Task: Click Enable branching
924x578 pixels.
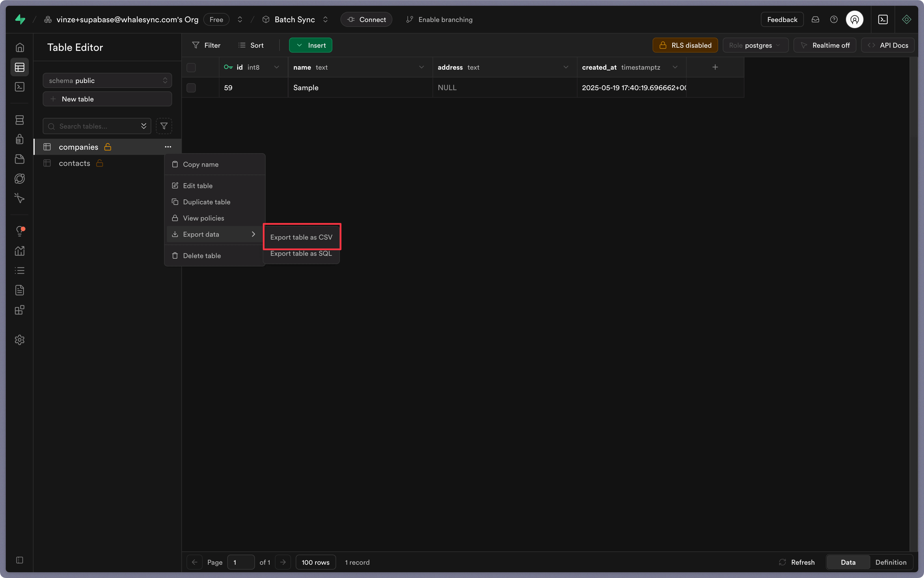Action: (x=439, y=19)
